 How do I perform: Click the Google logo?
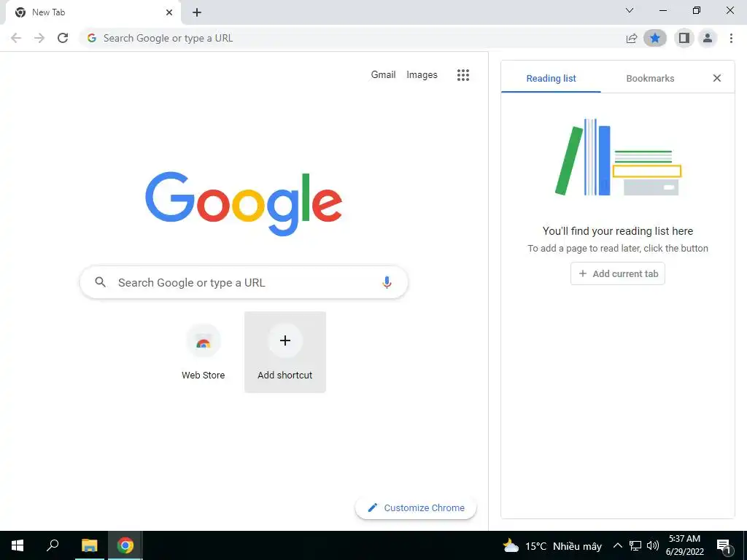pyautogui.click(x=244, y=204)
